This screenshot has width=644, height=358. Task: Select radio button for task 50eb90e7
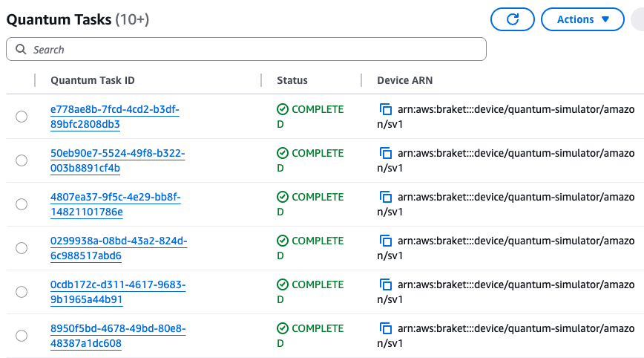pos(22,160)
